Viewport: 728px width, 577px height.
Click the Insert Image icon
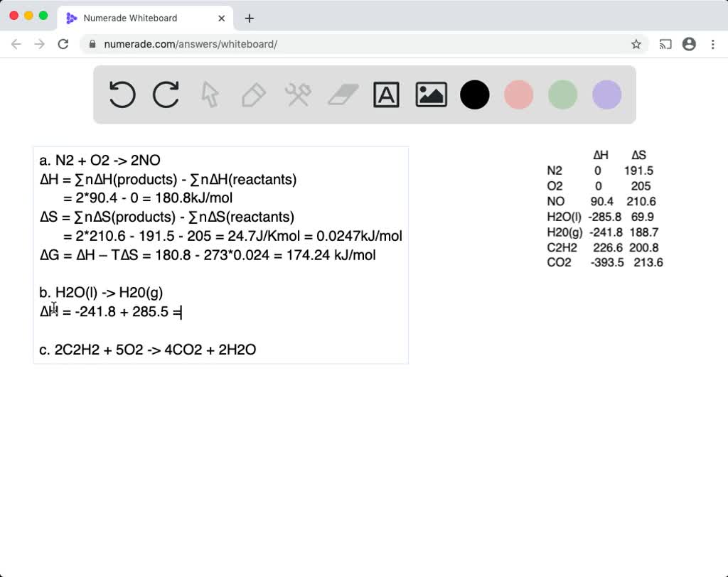[x=431, y=94]
